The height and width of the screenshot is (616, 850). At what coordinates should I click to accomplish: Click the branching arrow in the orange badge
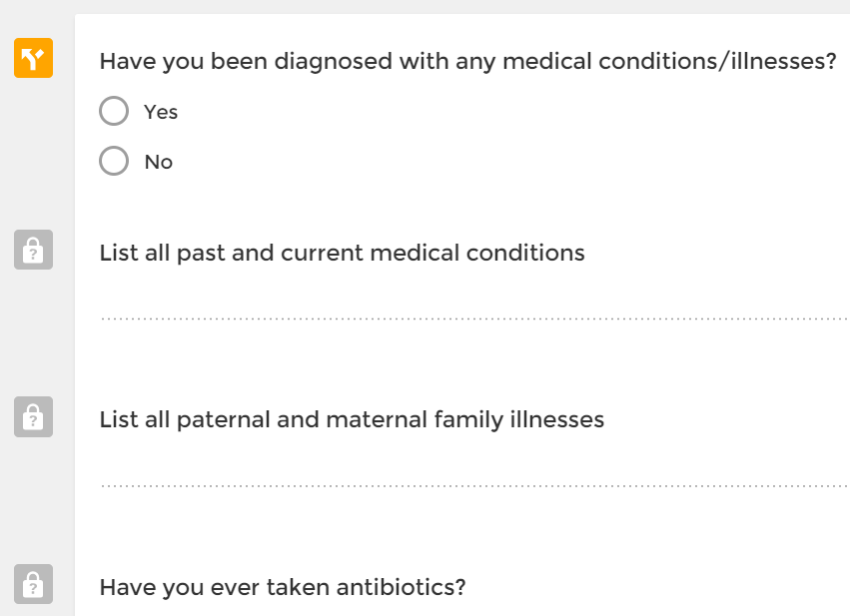33,58
